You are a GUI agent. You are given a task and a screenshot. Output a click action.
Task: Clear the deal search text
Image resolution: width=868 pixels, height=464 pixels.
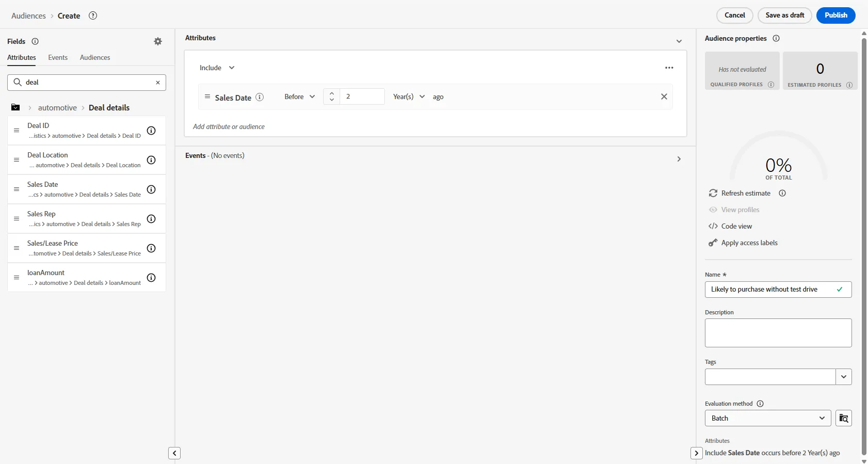point(158,83)
